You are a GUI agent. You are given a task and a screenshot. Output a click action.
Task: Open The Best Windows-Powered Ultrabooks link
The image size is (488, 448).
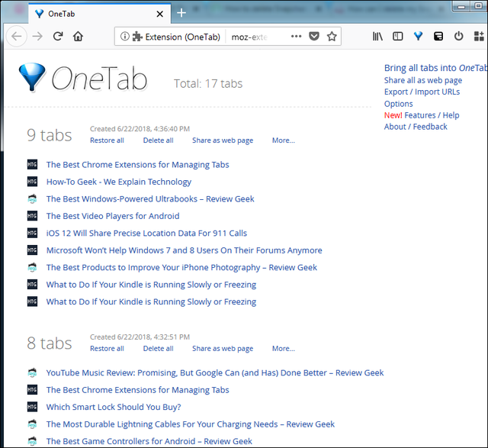(150, 198)
